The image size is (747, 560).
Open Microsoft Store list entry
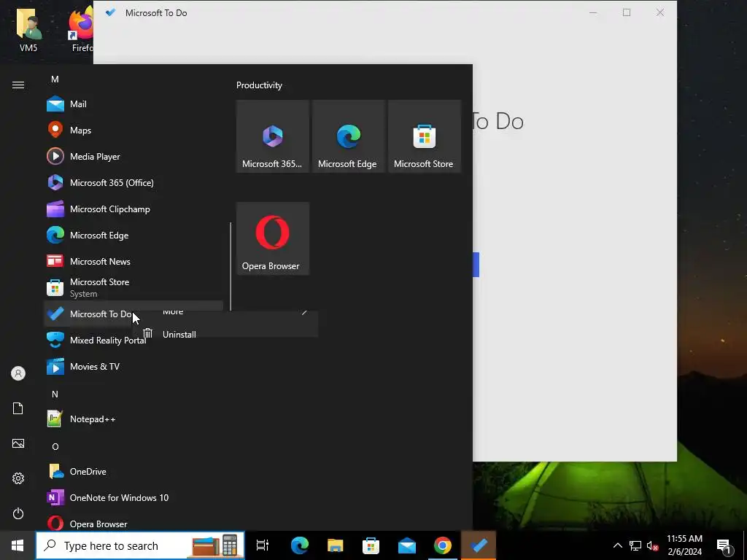tap(133, 287)
